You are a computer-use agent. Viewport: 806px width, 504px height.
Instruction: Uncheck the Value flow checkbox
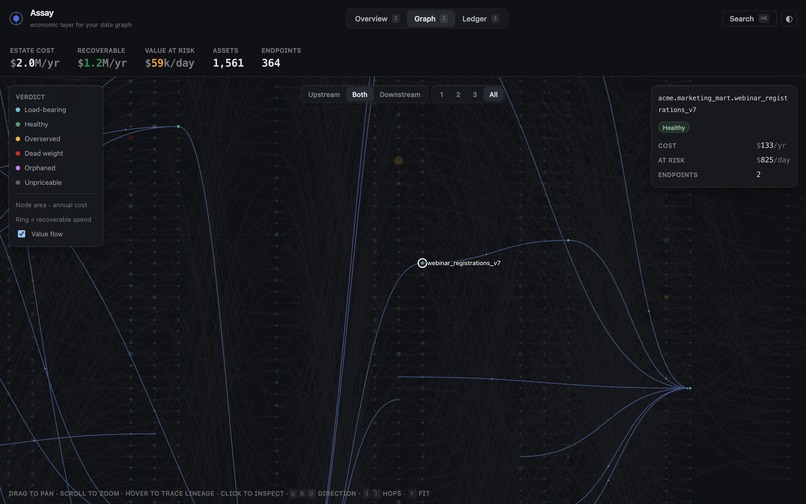[22, 234]
